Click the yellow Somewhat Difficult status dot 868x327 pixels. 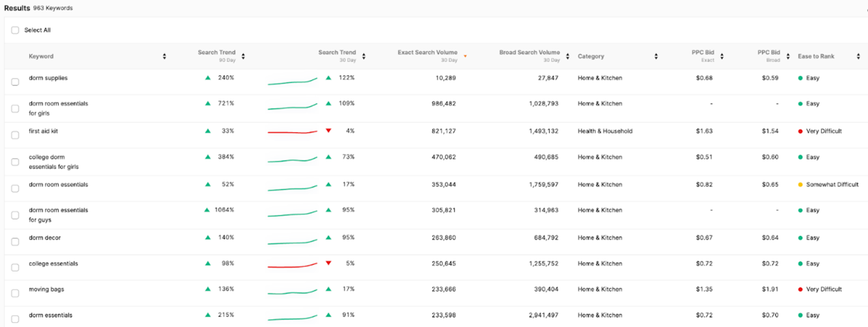pyautogui.click(x=800, y=185)
